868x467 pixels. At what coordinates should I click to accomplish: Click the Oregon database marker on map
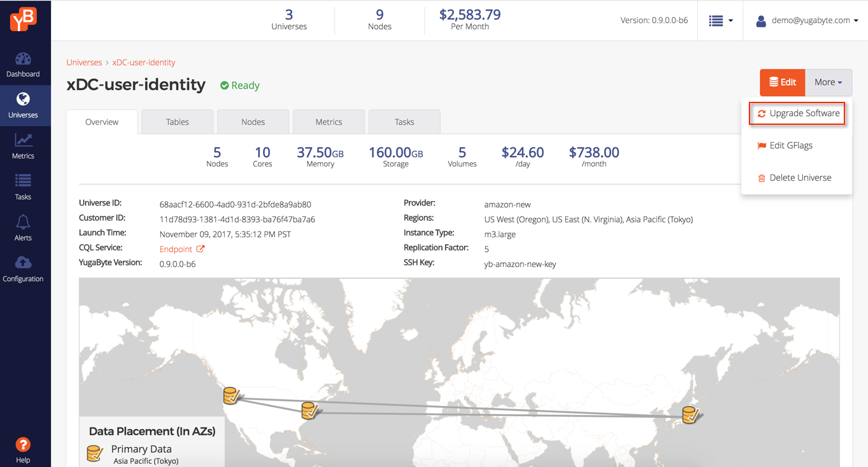point(232,396)
